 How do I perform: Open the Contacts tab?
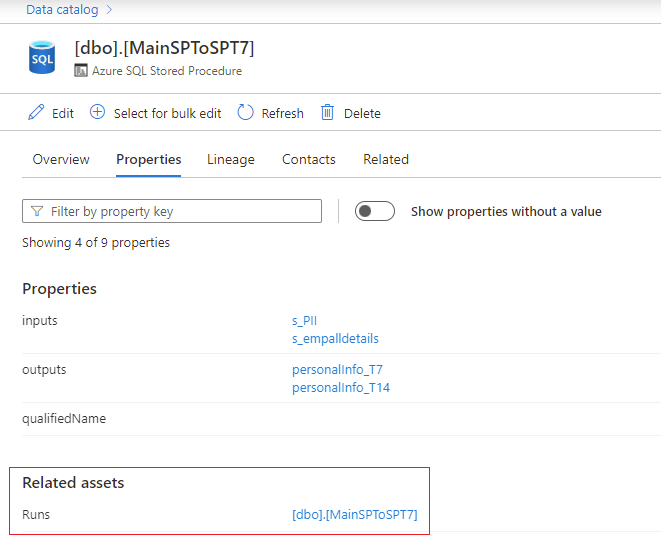pyautogui.click(x=309, y=159)
